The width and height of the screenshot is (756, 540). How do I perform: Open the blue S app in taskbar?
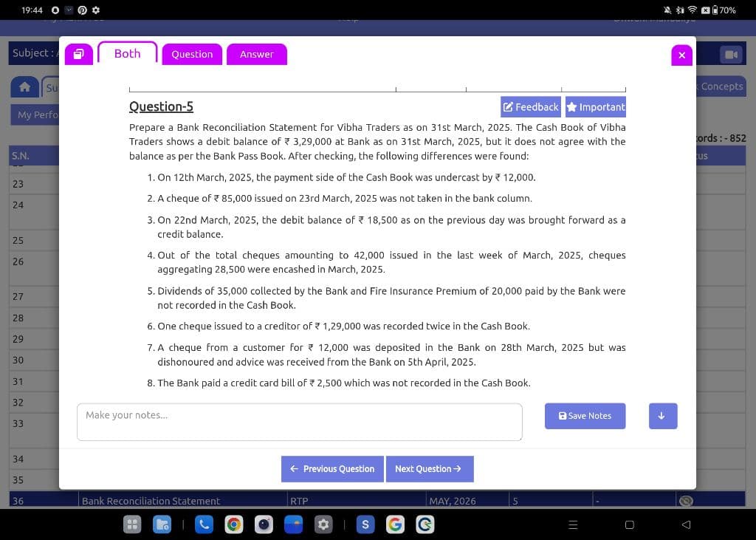365,524
